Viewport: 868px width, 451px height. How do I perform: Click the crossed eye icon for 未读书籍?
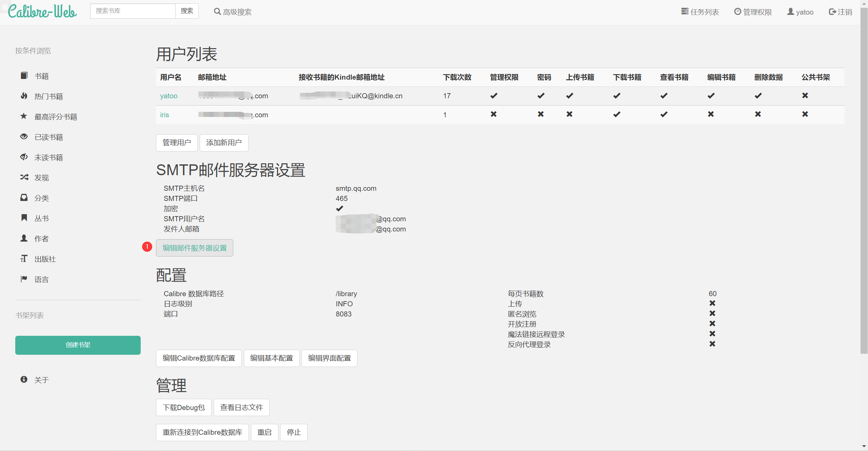(x=24, y=157)
